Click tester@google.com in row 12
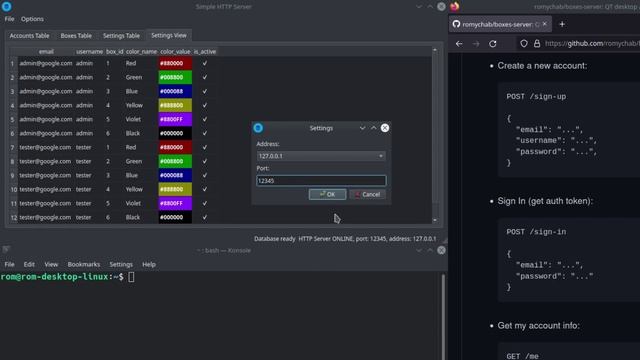 pos(45,218)
